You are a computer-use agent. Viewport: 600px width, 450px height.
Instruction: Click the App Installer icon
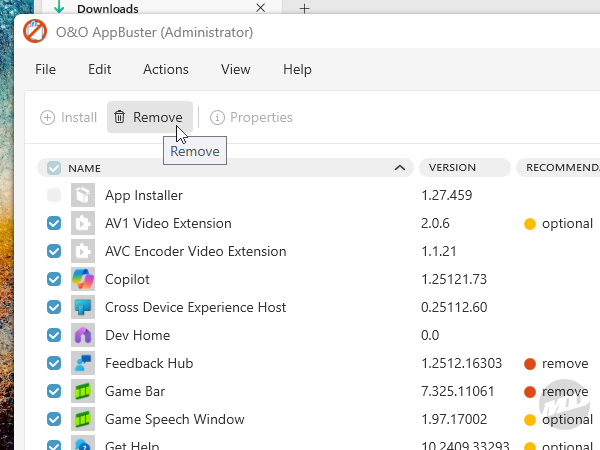[x=83, y=195]
